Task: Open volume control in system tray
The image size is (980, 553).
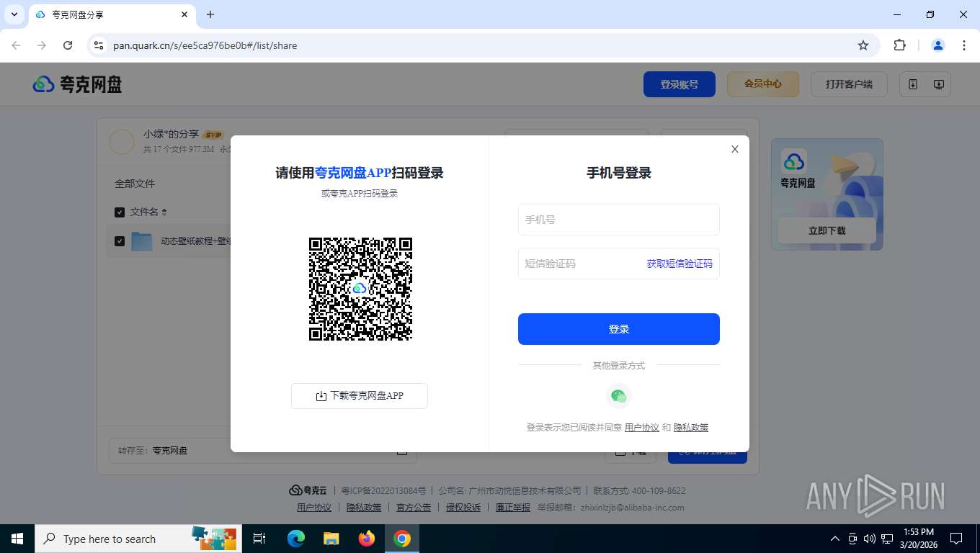Action: (870, 539)
